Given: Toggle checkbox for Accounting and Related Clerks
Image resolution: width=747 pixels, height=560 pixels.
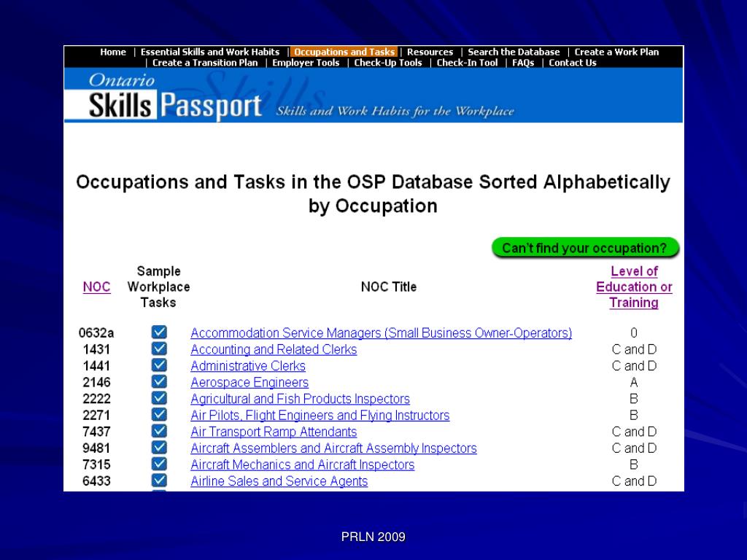Looking at the screenshot, I should tap(159, 349).
